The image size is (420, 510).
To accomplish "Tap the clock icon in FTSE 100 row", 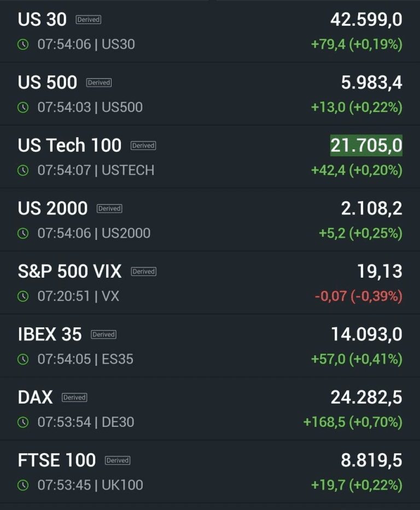I will point(23,485).
